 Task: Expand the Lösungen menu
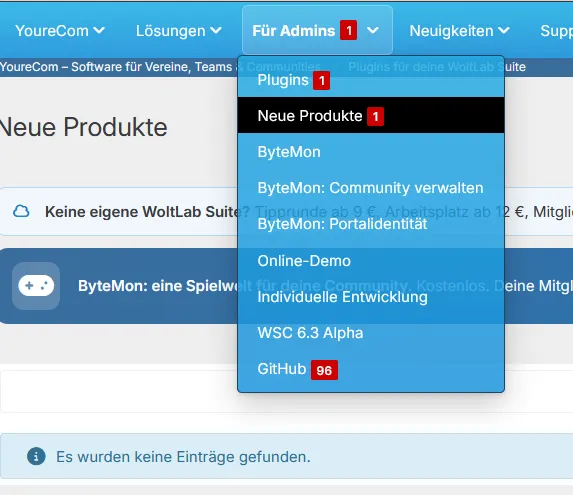point(179,31)
